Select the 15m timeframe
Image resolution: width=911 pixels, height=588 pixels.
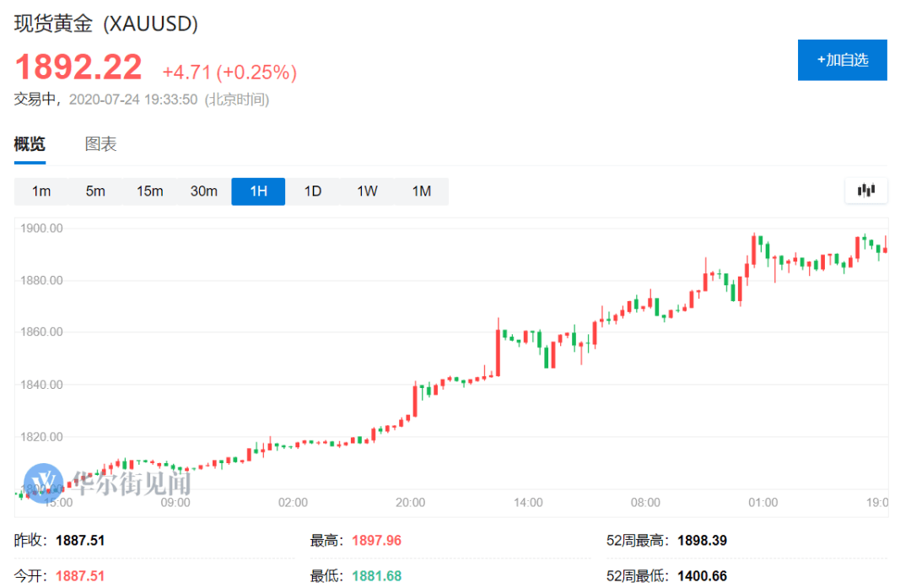coord(149,192)
